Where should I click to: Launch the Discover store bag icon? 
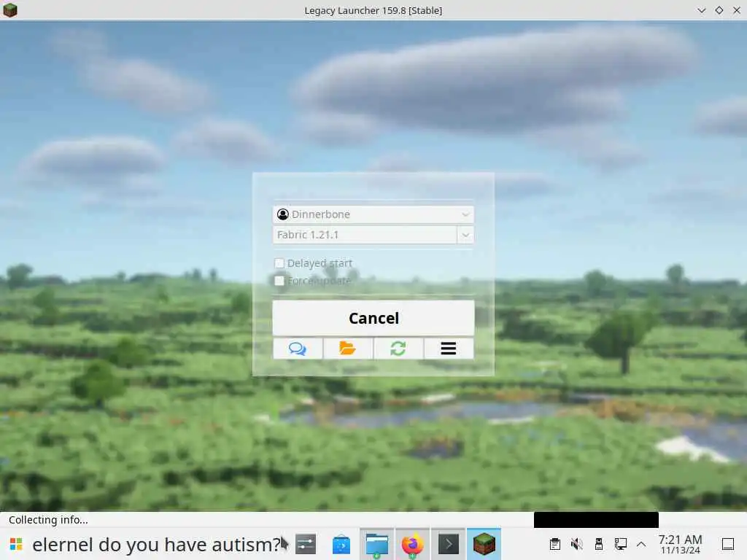tap(341, 544)
